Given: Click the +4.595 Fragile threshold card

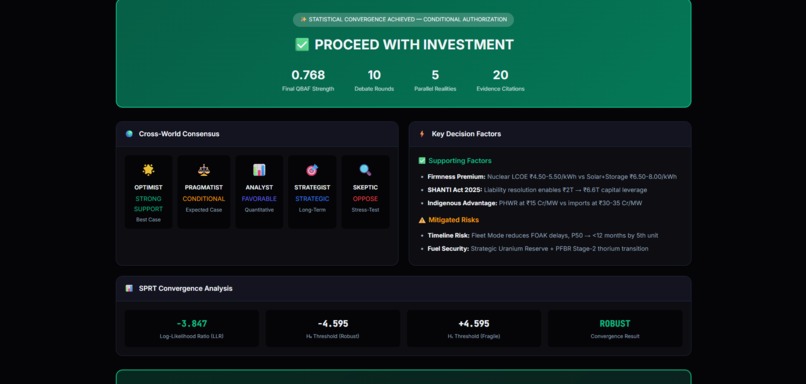Looking at the screenshot, I should [474, 328].
